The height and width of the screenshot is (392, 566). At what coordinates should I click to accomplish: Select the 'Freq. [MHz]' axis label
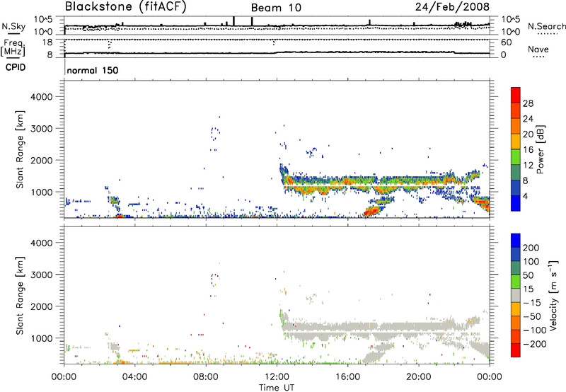13,47
